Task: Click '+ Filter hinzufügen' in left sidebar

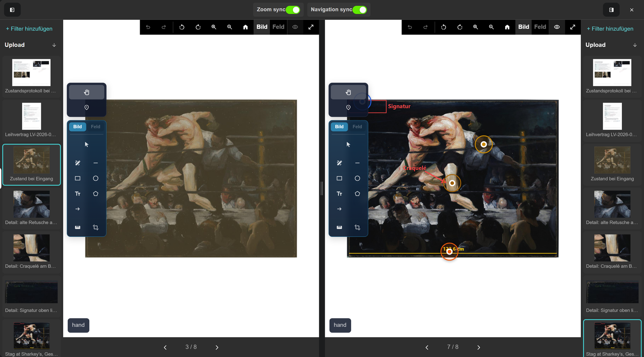Action: (x=29, y=29)
